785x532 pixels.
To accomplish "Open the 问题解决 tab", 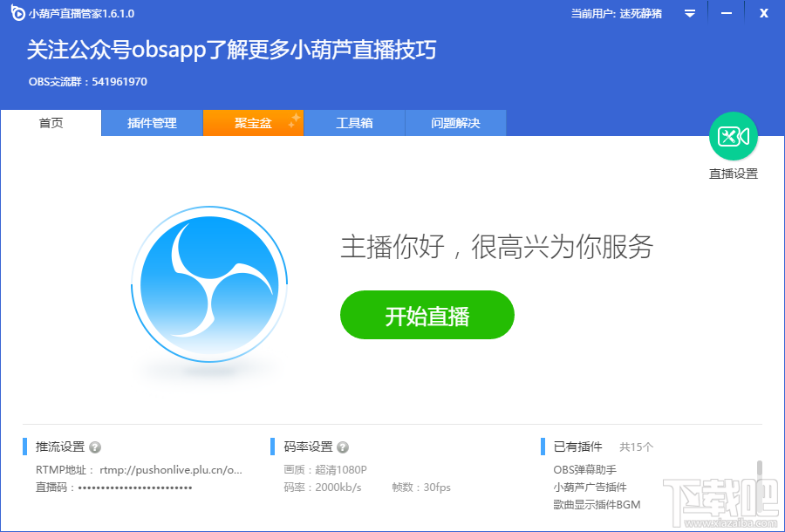I will point(455,123).
